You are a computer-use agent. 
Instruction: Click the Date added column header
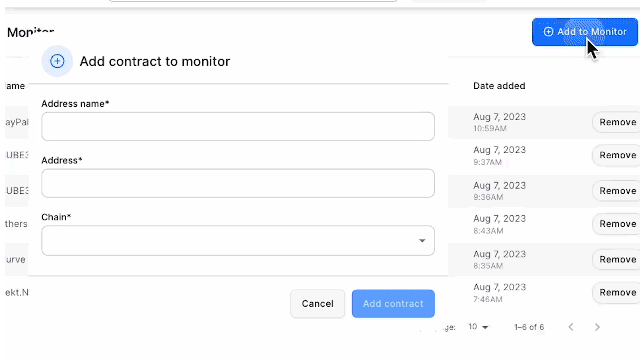coord(499,86)
